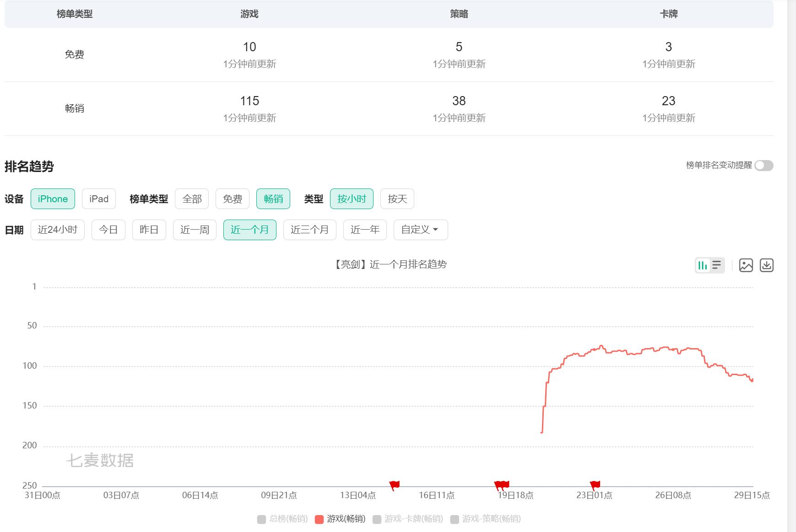Image resolution: width=796 pixels, height=532 pixels.
Task: Switch device to iPad
Action: [98, 199]
